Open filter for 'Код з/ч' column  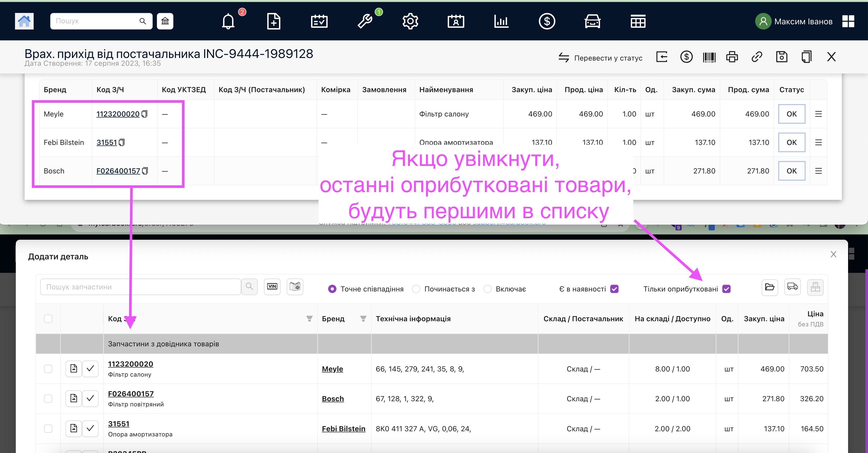pos(309,318)
